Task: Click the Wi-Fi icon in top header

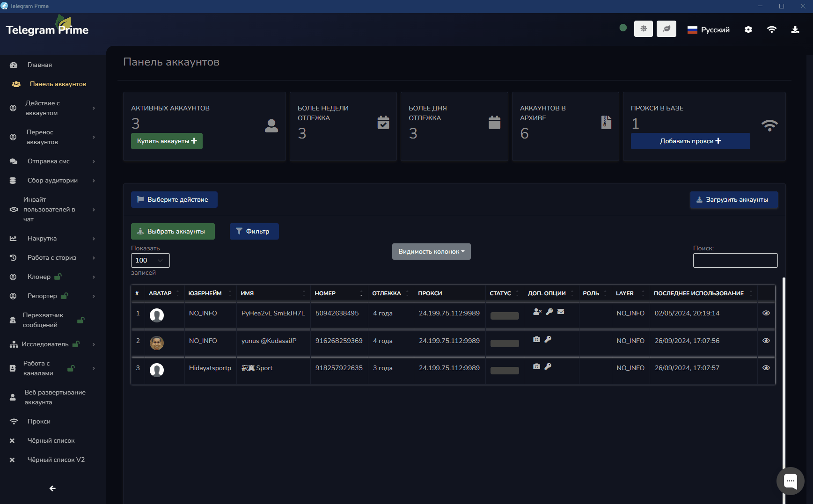Action: [x=772, y=29]
